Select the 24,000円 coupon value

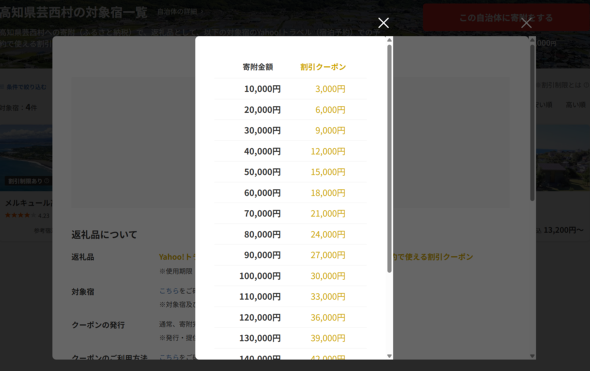pos(328,234)
